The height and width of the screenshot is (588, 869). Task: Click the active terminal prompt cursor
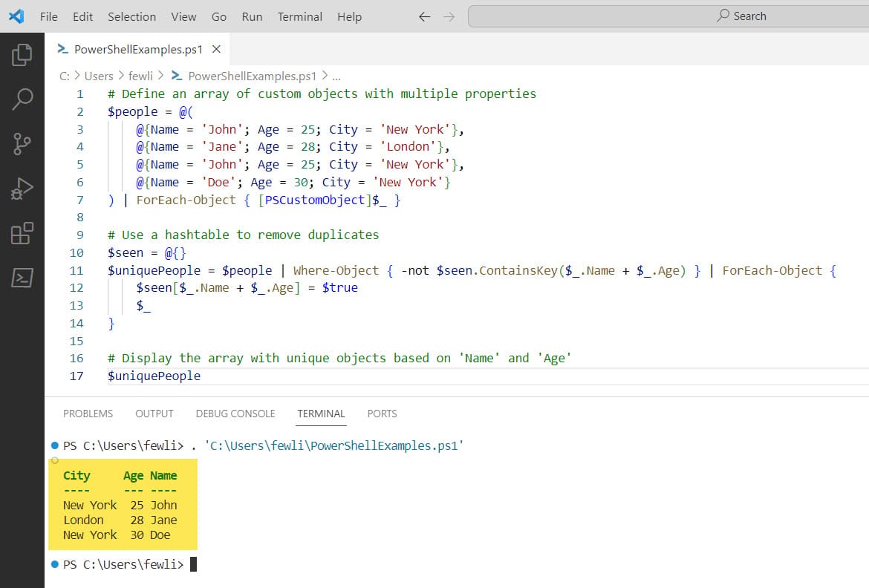(x=193, y=564)
